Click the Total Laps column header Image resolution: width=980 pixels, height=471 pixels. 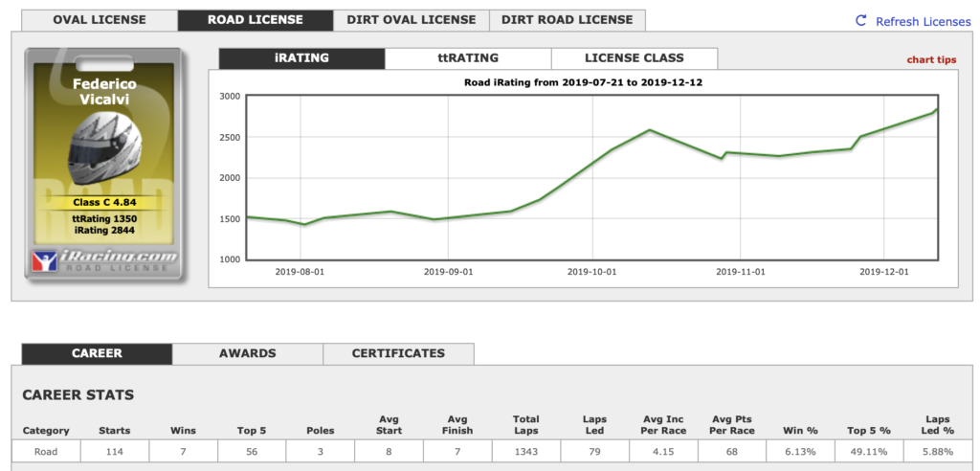tap(525, 425)
